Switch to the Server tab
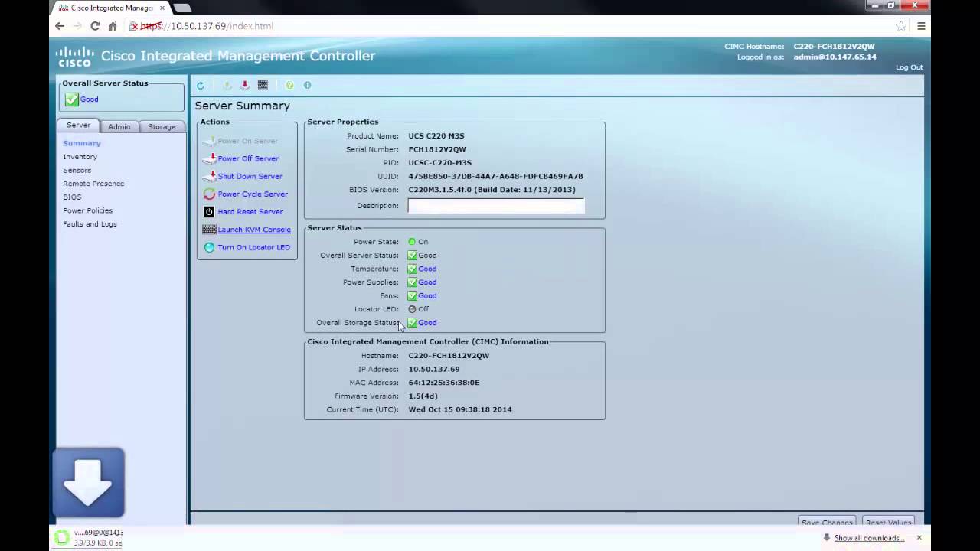The height and width of the screenshot is (551, 980). pos(78,126)
